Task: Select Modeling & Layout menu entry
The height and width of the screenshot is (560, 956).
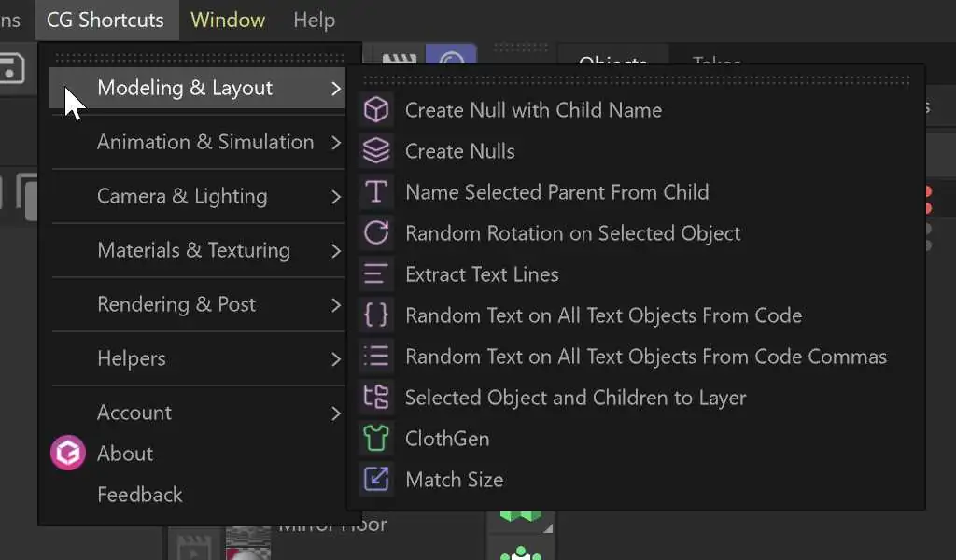Action: click(197, 89)
